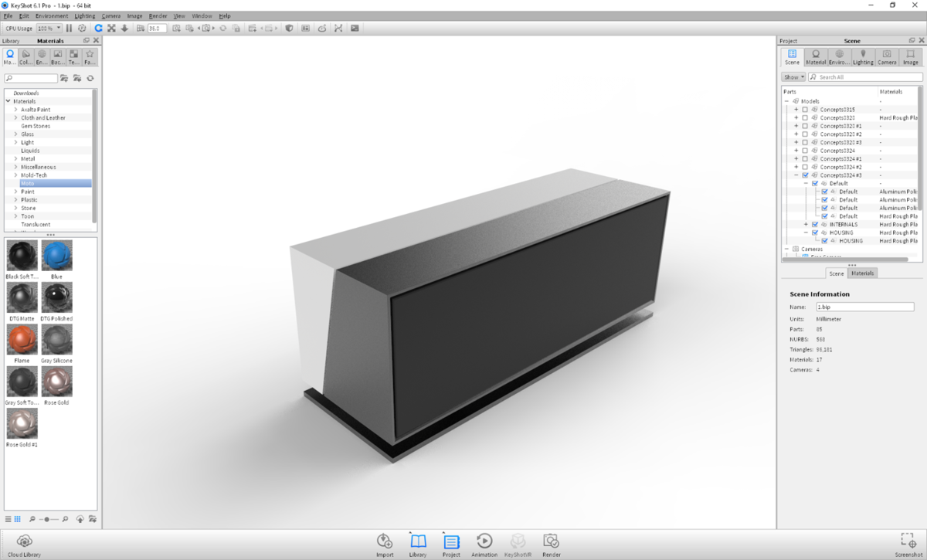
Task: Check the Concepts0315 visibility checkbox
Action: tap(805, 110)
